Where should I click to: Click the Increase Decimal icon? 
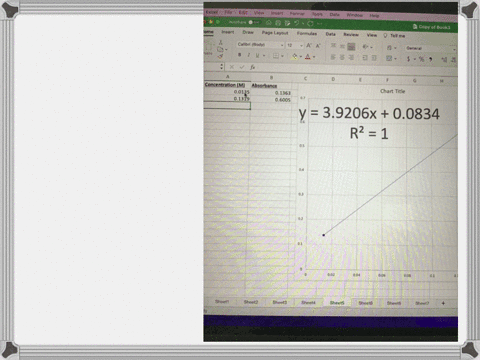(x=444, y=60)
